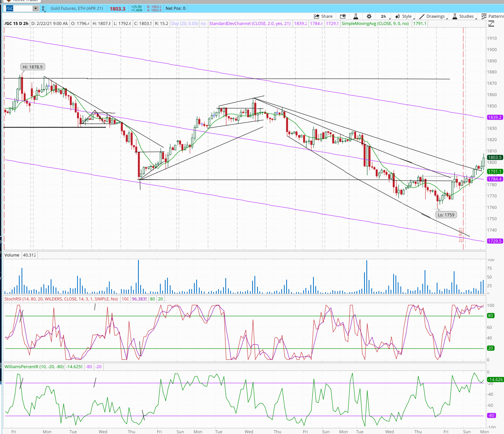Click the 1791.1 moving average price tag
This screenshot has width=504, height=434.
[495, 171]
